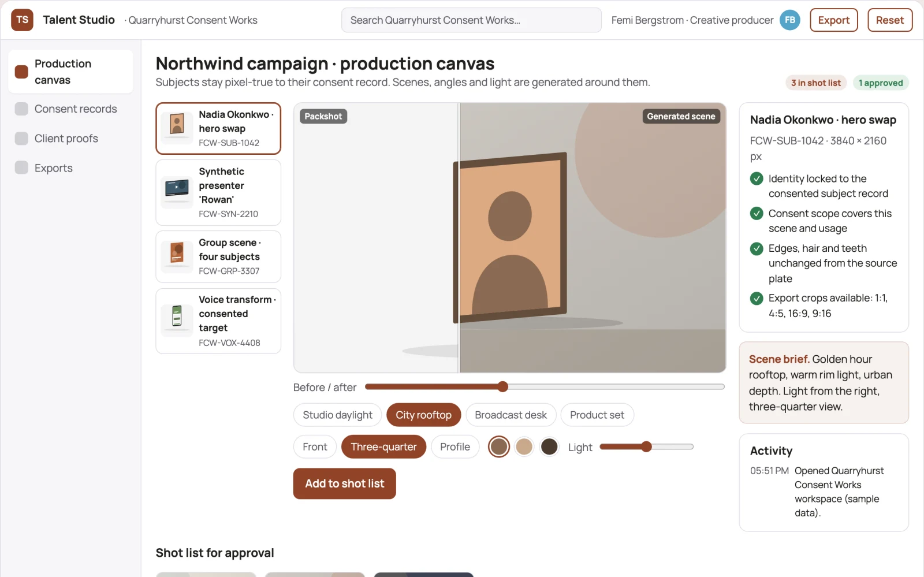Open the FB user avatar

[789, 20]
